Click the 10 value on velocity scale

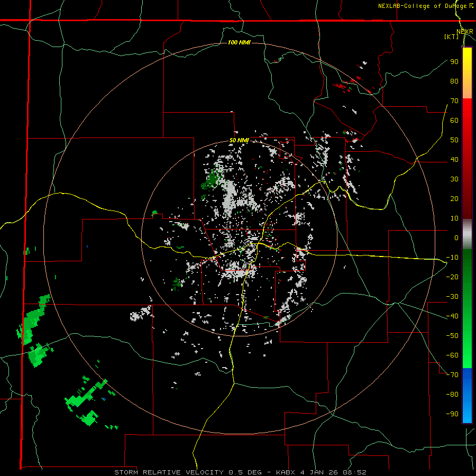(454, 218)
